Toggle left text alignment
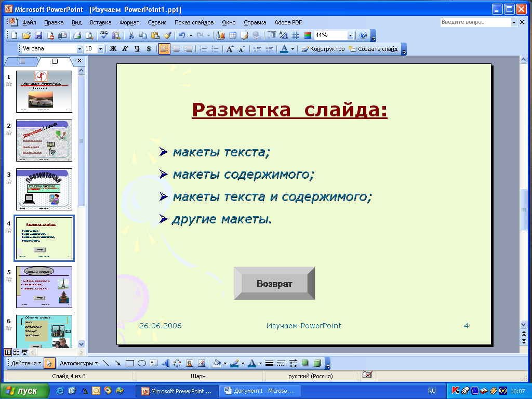 point(164,49)
